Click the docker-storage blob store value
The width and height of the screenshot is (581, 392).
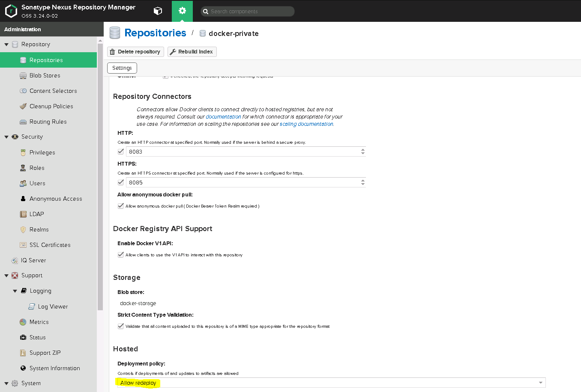click(138, 303)
